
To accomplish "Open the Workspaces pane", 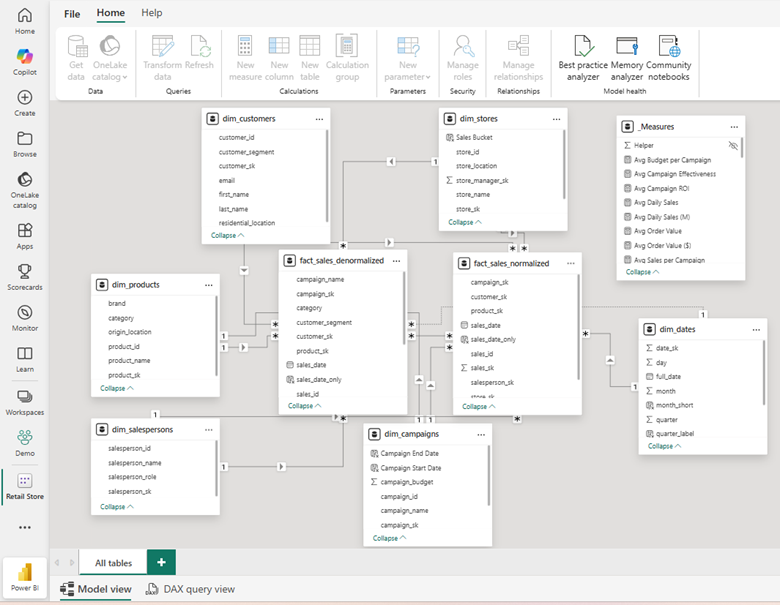I will [x=25, y=403].
